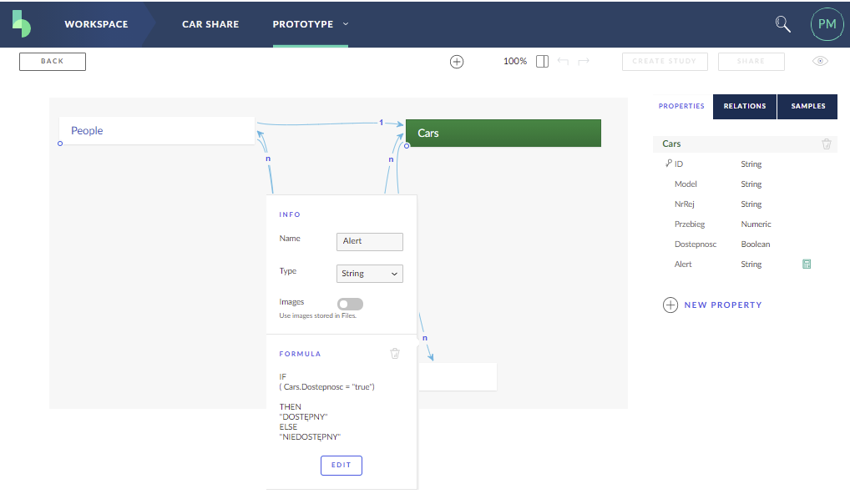Delete the Cars entity with trash icon

[x=827, y=144]
